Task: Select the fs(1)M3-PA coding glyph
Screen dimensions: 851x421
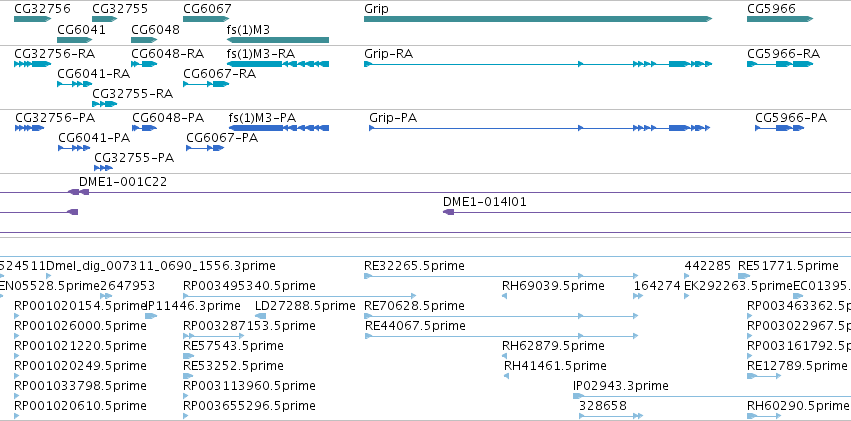Action: [x=279, y=128]
